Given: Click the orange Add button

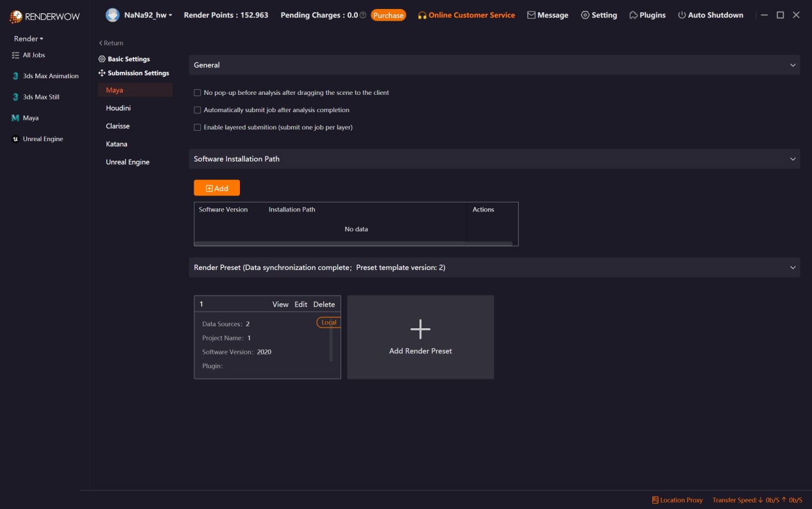Looking at the screenshot, I should coord(217,188).
